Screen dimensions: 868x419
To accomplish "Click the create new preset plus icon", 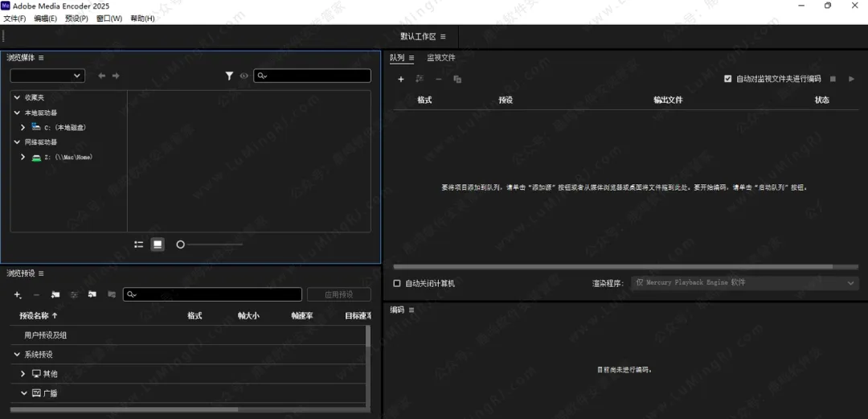I will (x=18, y=295).
